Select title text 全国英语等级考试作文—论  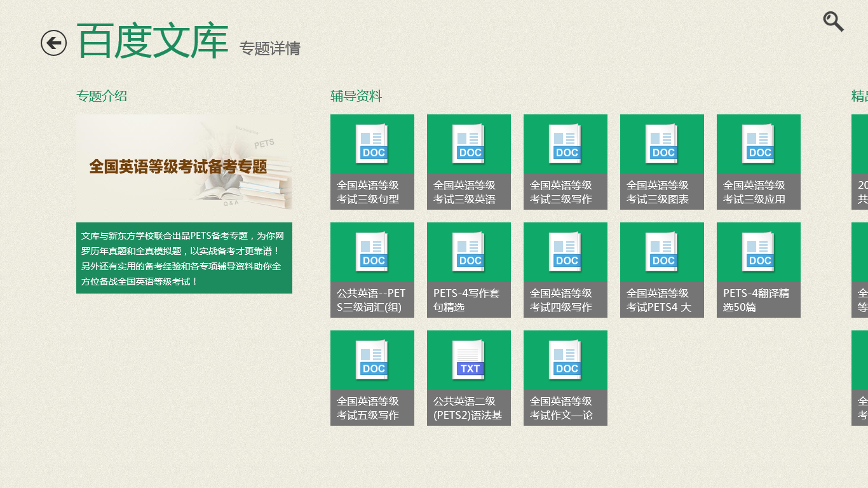pos(561,408)
